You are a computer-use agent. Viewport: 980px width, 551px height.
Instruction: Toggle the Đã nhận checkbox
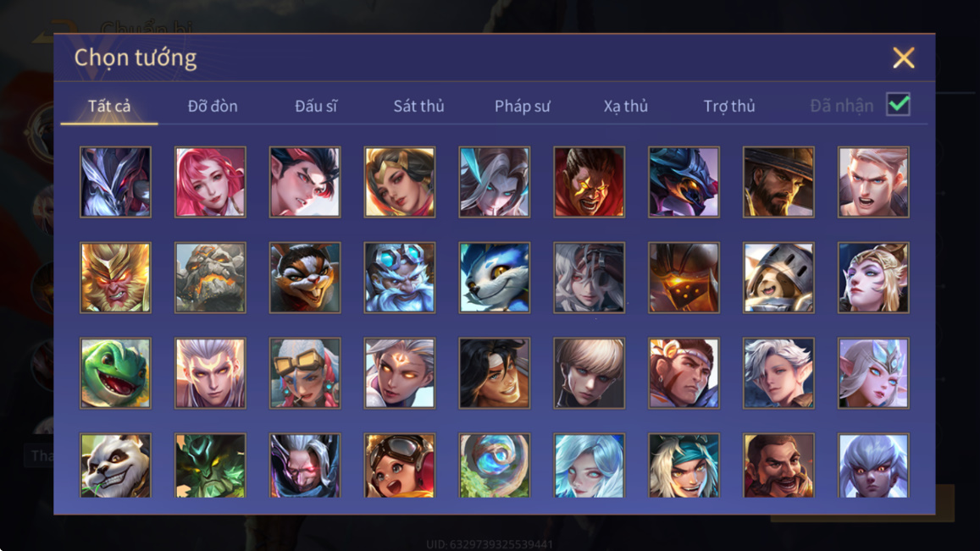point(898,104)
